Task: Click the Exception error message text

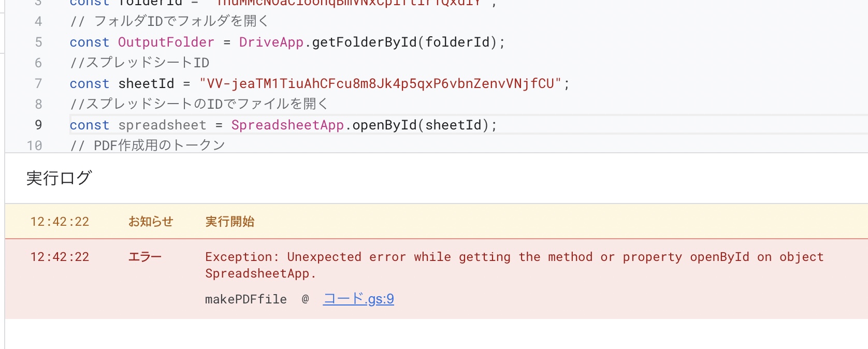Action: click(x=514, y=265)
